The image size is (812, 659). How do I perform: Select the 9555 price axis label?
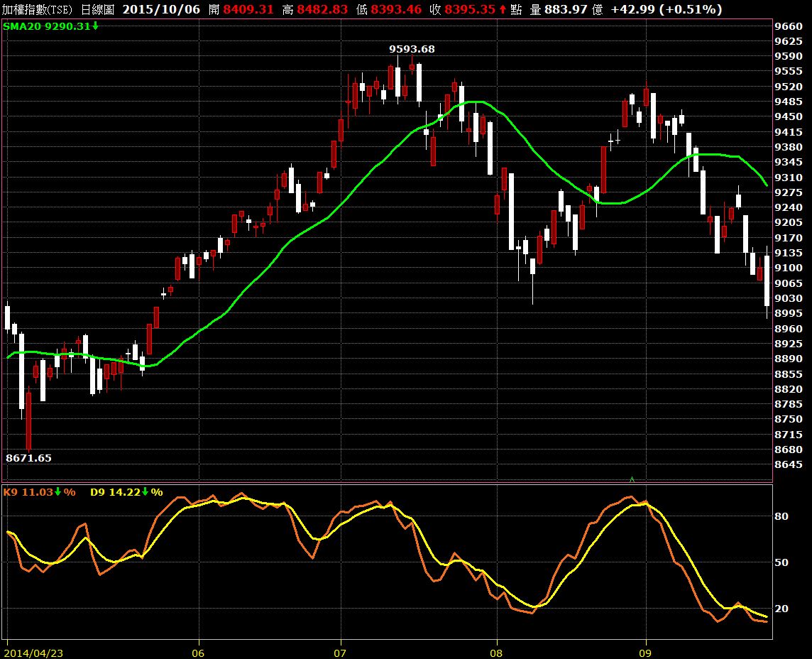(789, 71)
